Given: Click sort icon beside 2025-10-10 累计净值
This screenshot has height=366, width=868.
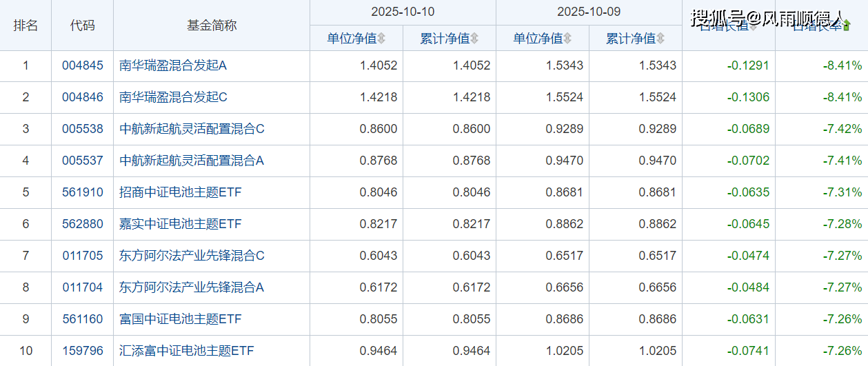Looking at the screenshot, I should [x=474, y=39].
